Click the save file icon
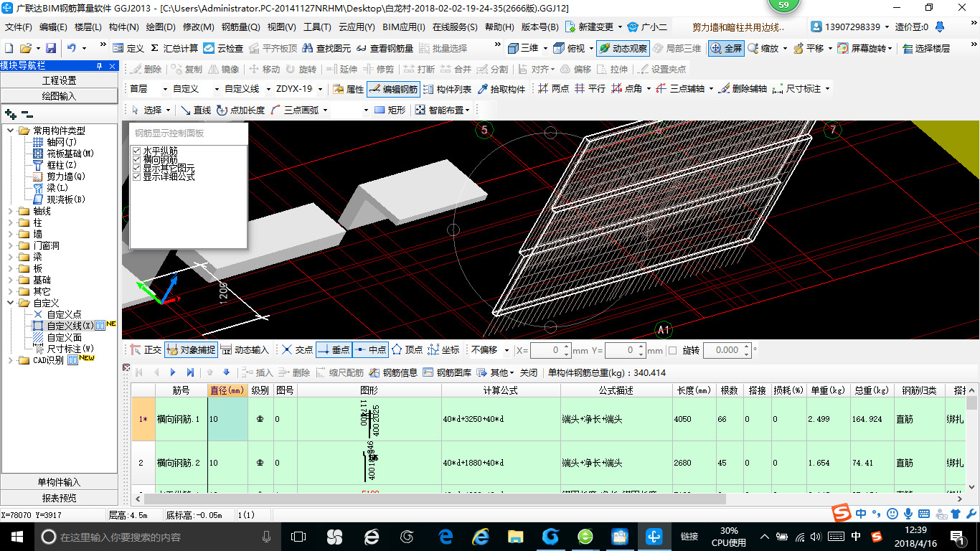Screen dimensions: 980x551 coord(51,48)
